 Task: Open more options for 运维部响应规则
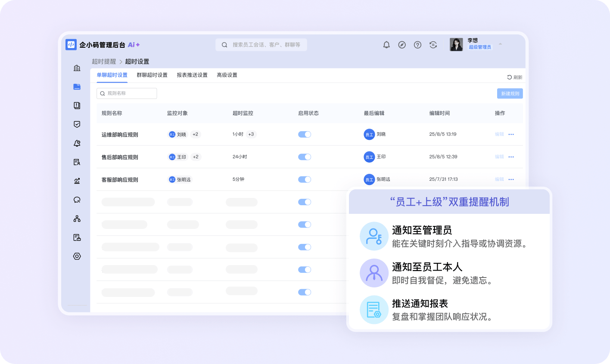coord(511,134)
